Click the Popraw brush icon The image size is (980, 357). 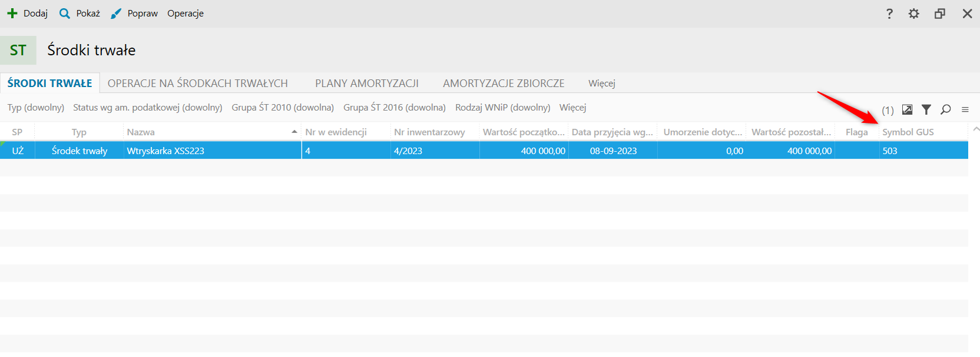click(x=116, y=13)
